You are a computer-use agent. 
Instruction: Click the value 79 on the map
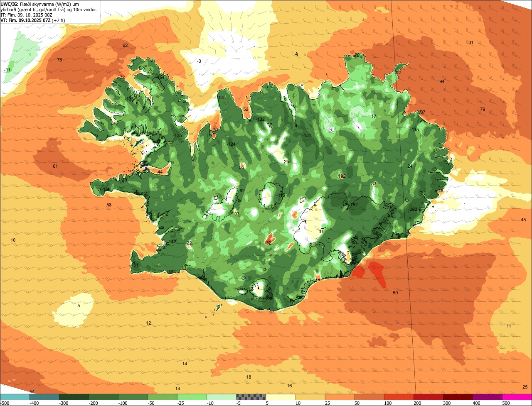(x=483, y=109)
